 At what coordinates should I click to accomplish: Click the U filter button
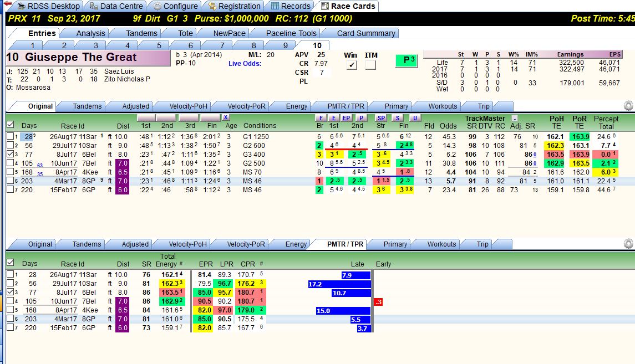click(x=414, y=118)
